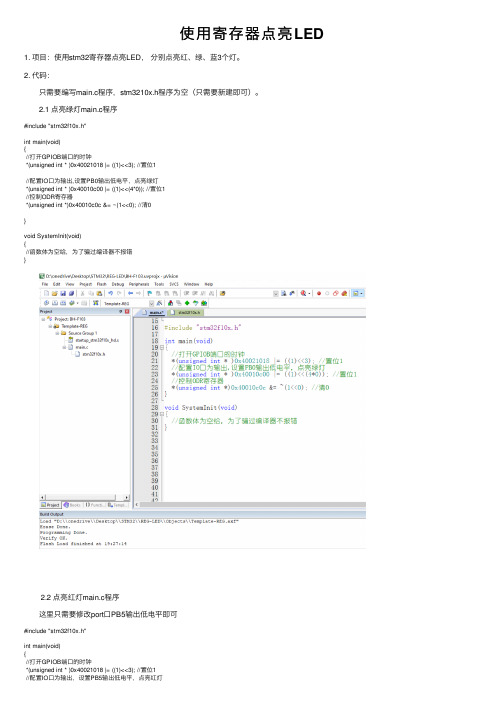504x713 pixels.
Task: Select the Functions tab below the tree
Action: tap(95, 505)
